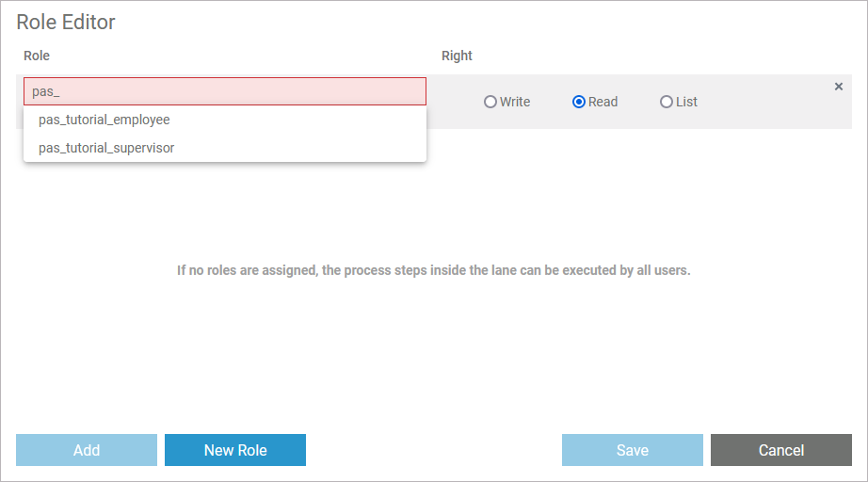This screenshot has height=482, width=868.
Task: Click the "Read" label text
Action: 603,102
